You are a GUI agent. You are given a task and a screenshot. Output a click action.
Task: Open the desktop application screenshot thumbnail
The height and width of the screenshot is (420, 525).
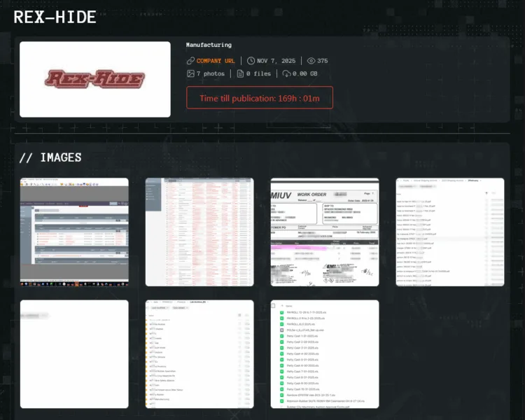(74, 232)
